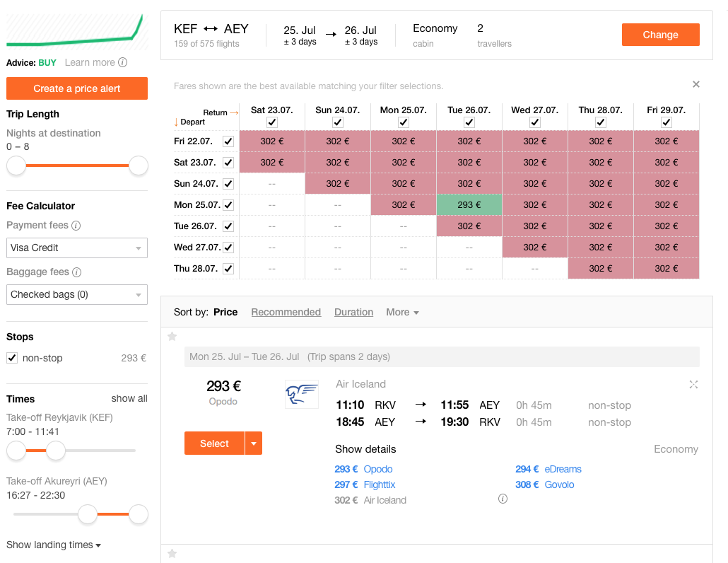Click the Air Iceland airline logo
Screen dimensions: 728x563
(x=301, y=394)
